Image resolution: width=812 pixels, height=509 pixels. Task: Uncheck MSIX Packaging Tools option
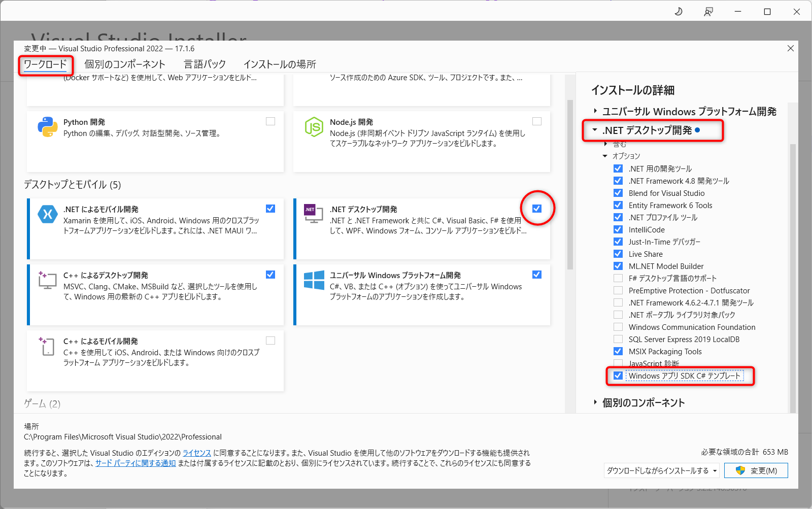[x=618, y=351]
